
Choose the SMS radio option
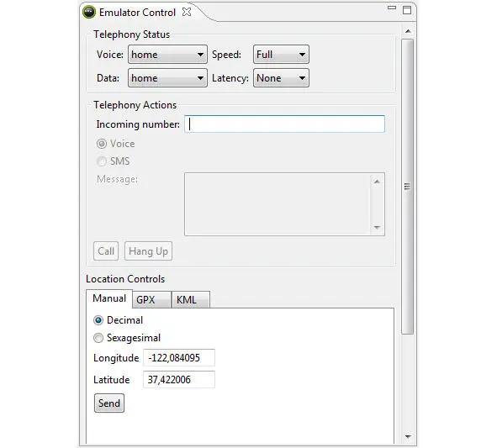102,161
